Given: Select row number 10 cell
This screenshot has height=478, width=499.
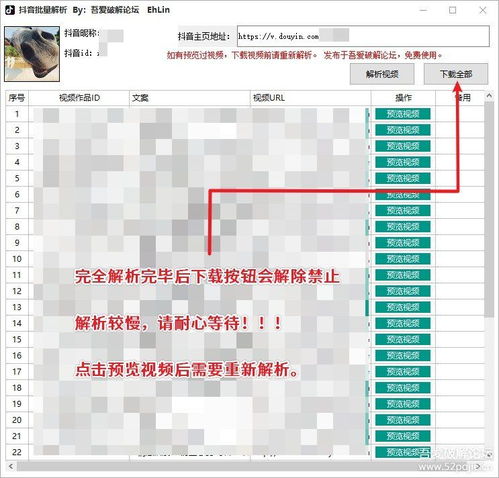Looking at the screenshot, I should point(17,259).
